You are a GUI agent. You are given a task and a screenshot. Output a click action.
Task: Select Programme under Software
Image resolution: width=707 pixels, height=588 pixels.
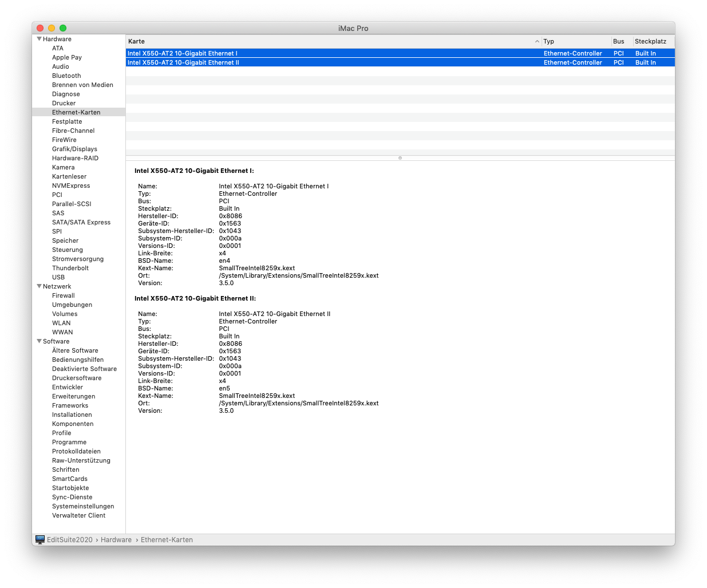click(x=69, y=442)
